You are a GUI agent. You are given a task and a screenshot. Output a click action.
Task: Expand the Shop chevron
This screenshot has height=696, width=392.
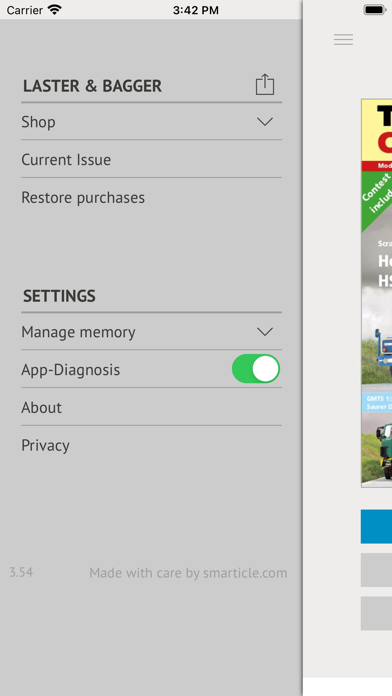coord(265,122)
